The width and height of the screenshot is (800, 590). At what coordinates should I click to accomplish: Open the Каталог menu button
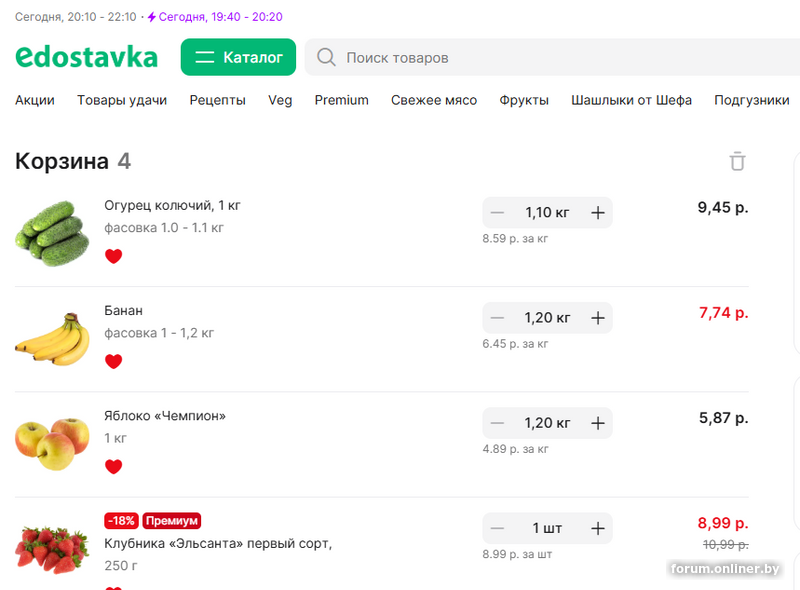click(238, 57)
